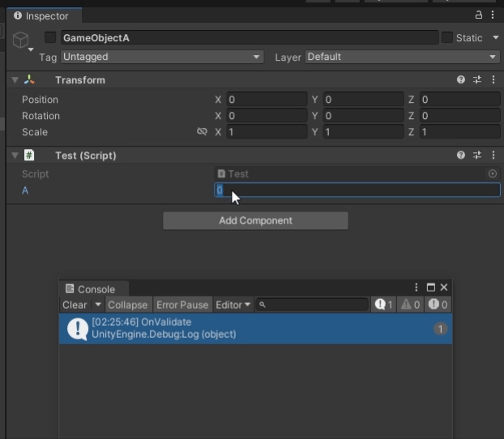Click the Scale constrain proportions link icon

coord(202,132)
